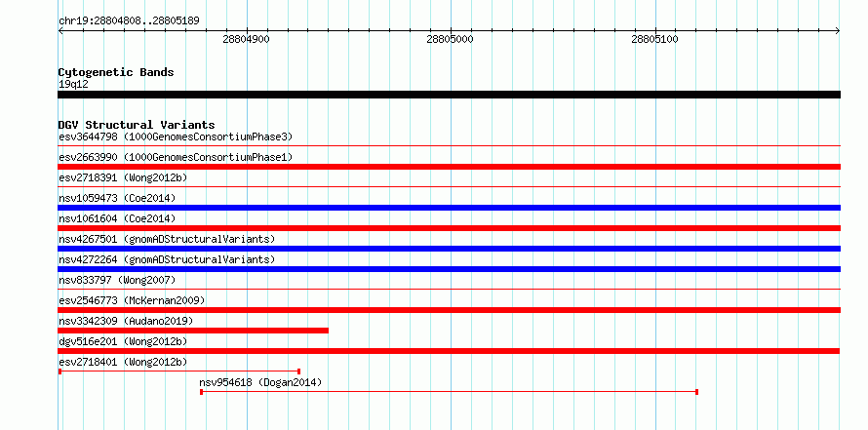Open the DGV Structural Variants track heading
The image size is (868, 430).
(137, 125)
